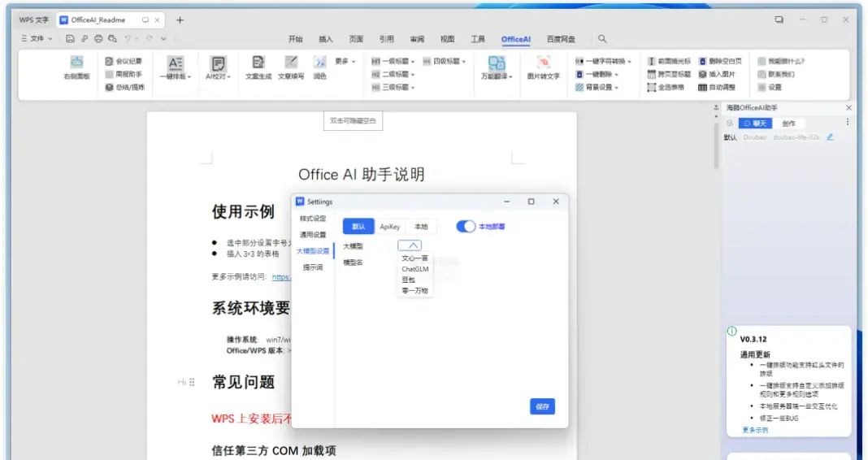Click the print icon in quick access toolbar
Image resolution: width=868 pixels, height=460 pixels.
98,39
